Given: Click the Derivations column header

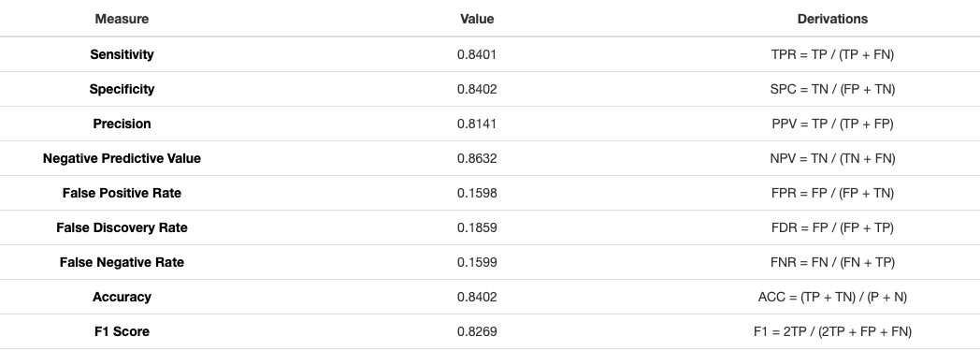Looking at the screenshot, I should [x=832, y=20].
